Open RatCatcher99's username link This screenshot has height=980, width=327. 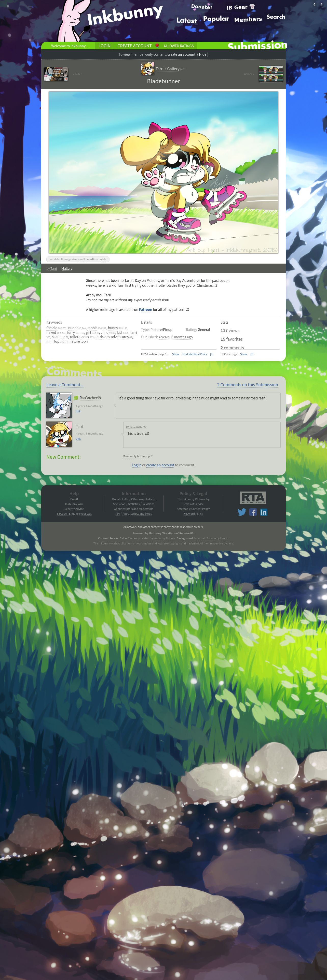[90, 398]
